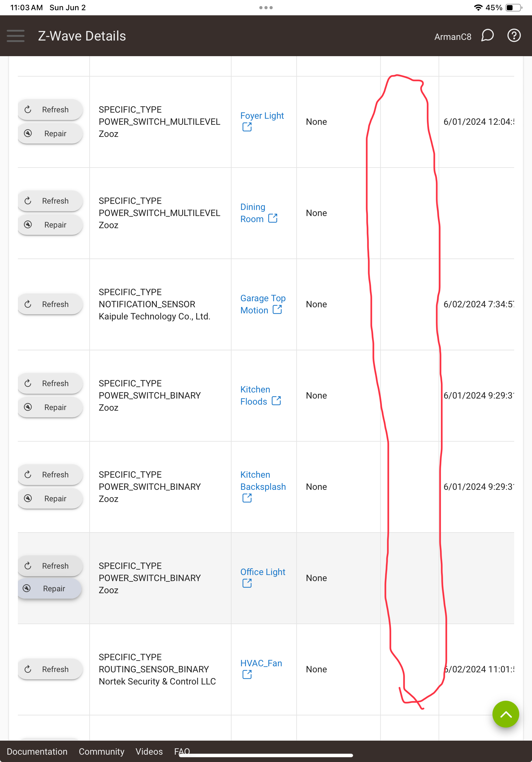Open the Garage Top Motion device link
532x762 pixels.
coord(263,304)
